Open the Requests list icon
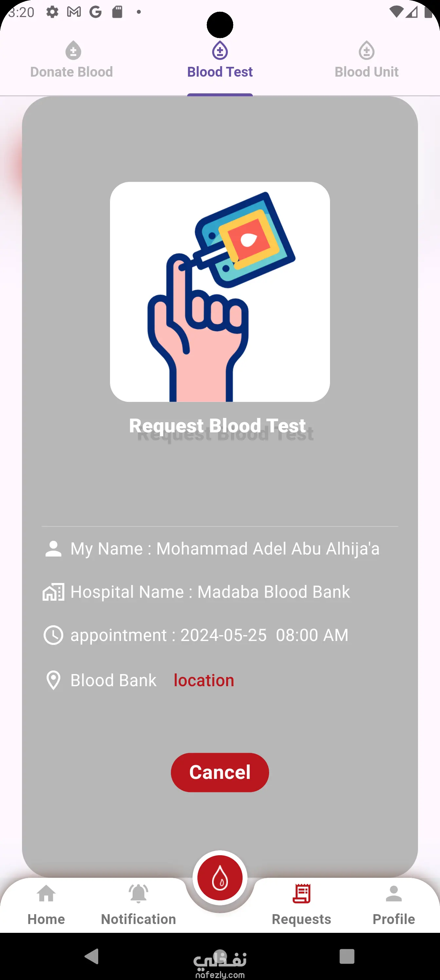 [302, 894]
